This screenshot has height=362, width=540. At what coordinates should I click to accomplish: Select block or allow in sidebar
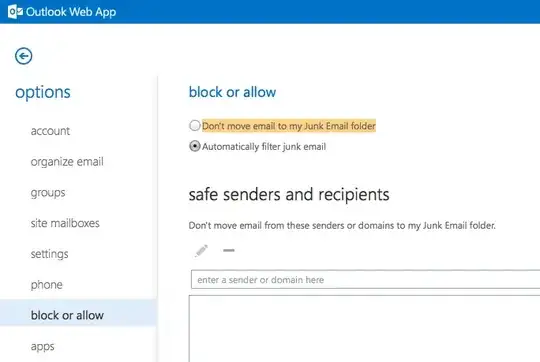point(79,316)
